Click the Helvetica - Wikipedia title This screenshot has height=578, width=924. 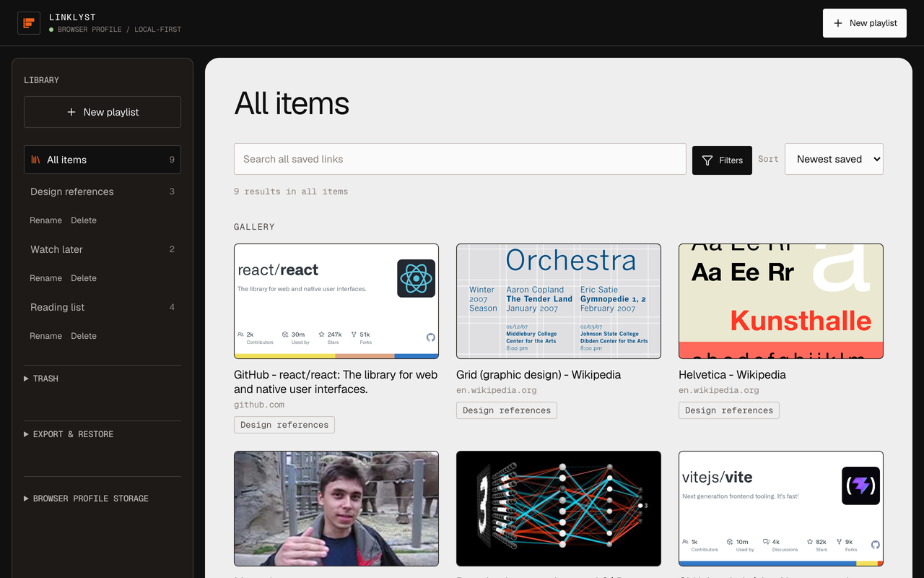[x=732, y=375]
